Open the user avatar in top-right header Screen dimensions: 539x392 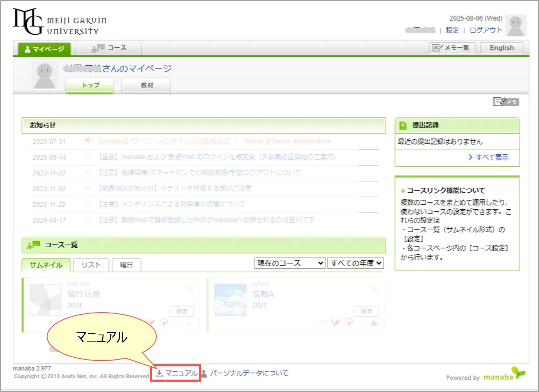click(516, 26)
